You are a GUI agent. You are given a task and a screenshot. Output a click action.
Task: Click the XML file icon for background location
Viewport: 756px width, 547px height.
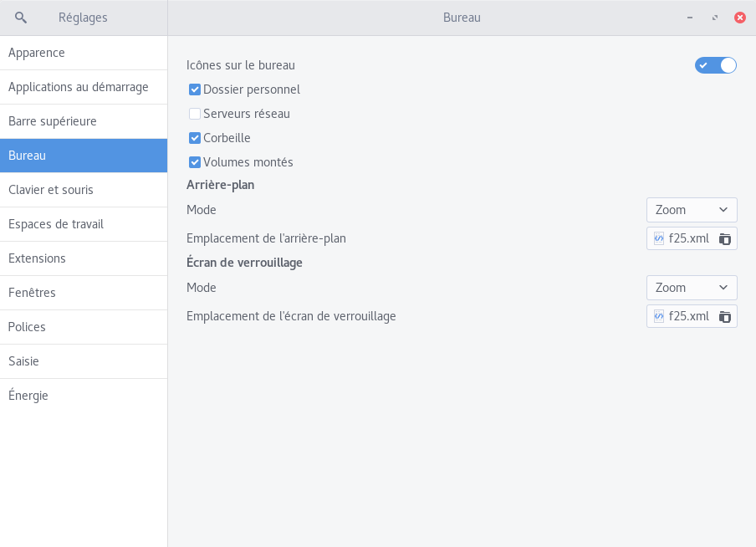click(x=659, y=238)
